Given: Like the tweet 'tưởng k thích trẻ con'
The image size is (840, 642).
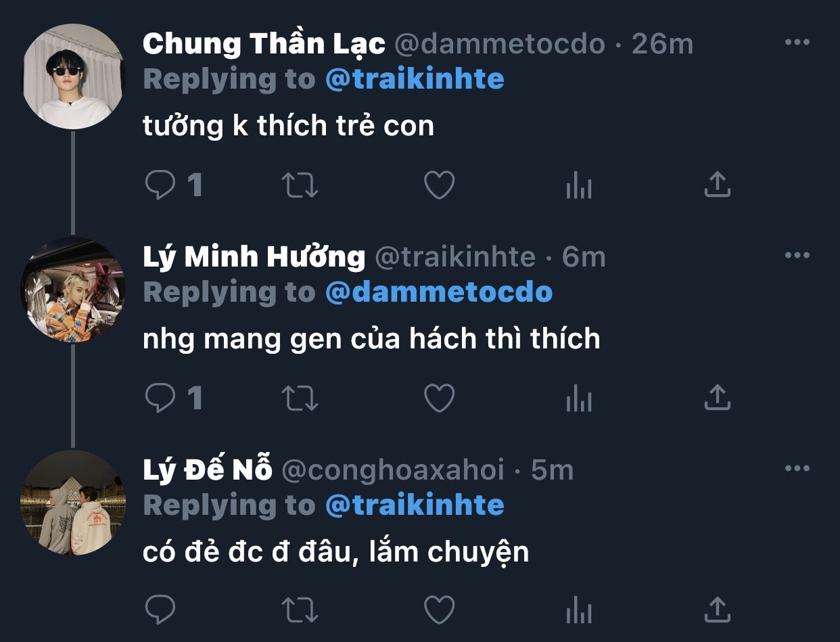Looking at the screenshot, I should (x=439, y=185).
